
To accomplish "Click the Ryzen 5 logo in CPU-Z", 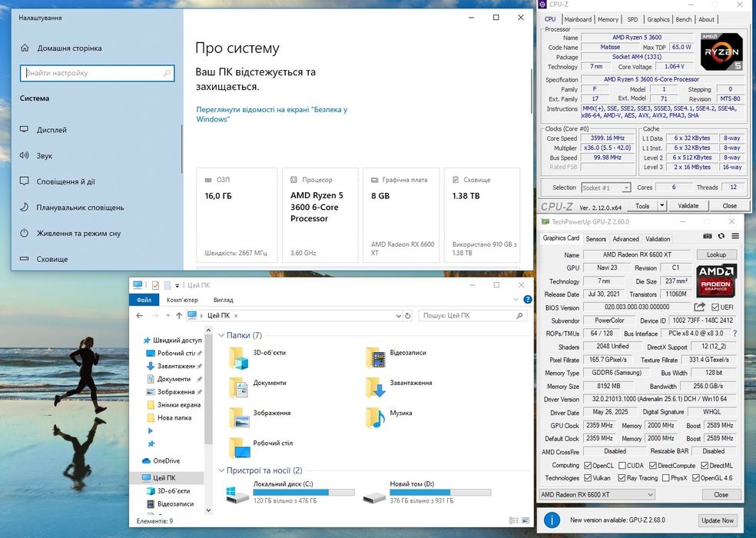I will click(x=721, y=51).
